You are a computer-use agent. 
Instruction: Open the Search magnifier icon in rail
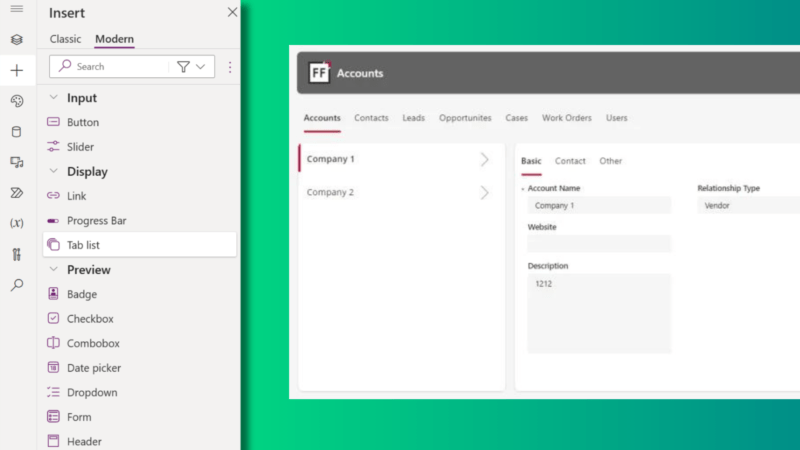coord(17,285)
